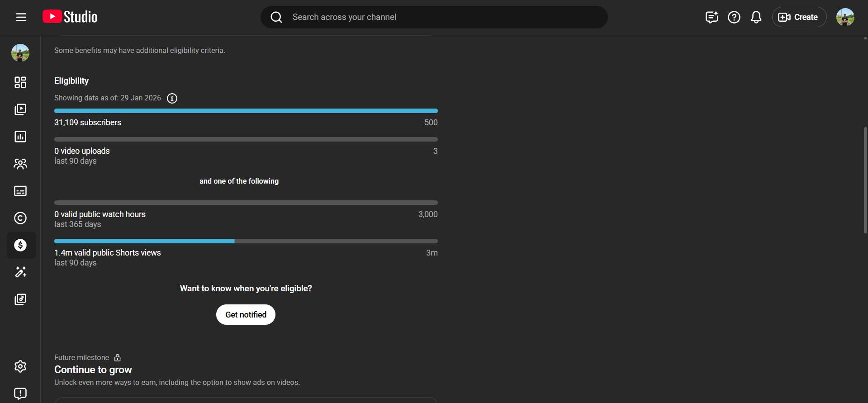Open the Analytics sidebar icon
868x403 pixels.
[20, 137]
